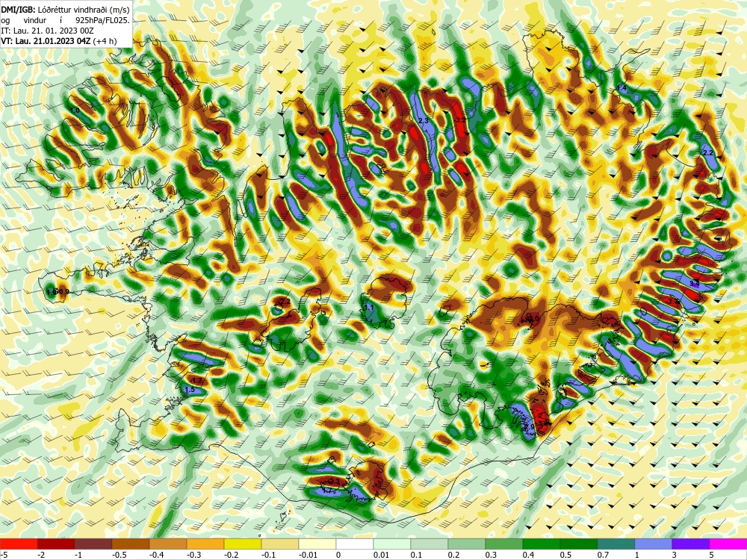Click the teal 0.7 legend swatch
The height and width of the screenshot is (560, 747).
coord(616,544)
